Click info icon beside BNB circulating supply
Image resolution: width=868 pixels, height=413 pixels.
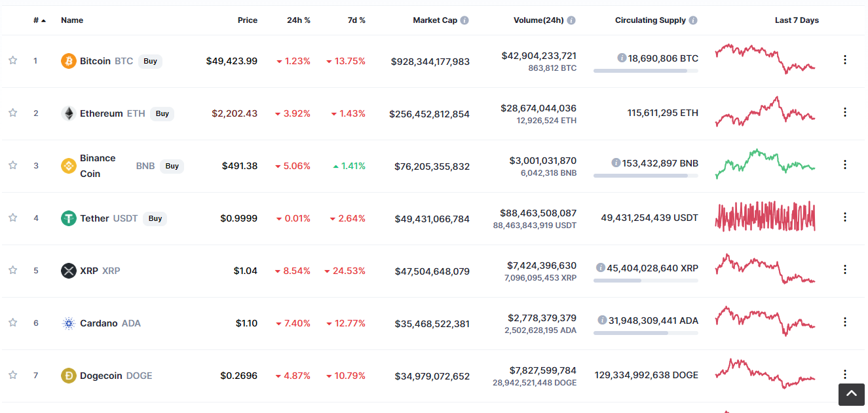point(616,163)
